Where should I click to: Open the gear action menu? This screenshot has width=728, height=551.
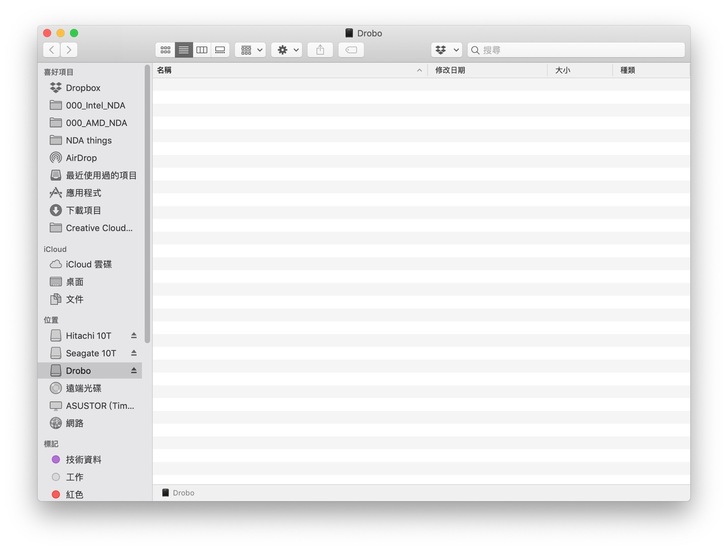click(x=287, y=50)
